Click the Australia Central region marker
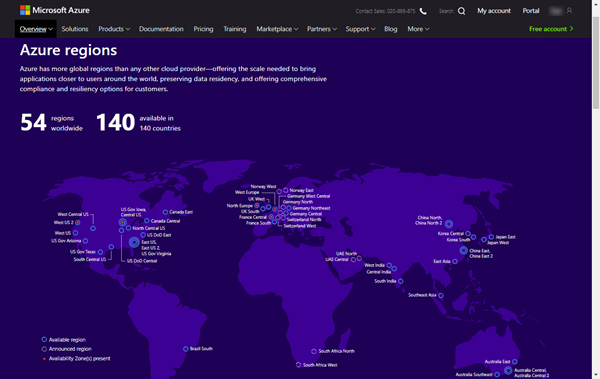 (x=508, y=370)
